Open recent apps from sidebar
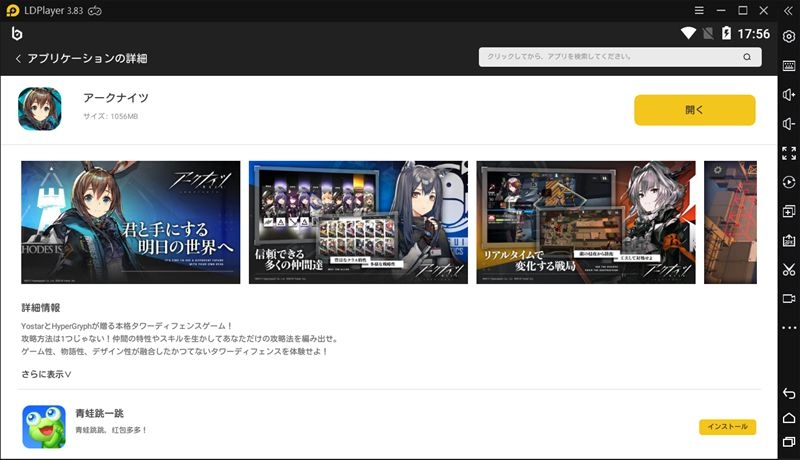The width and height of the screenshot is (800, 460). pyautogui.click(x=789, y=442)
